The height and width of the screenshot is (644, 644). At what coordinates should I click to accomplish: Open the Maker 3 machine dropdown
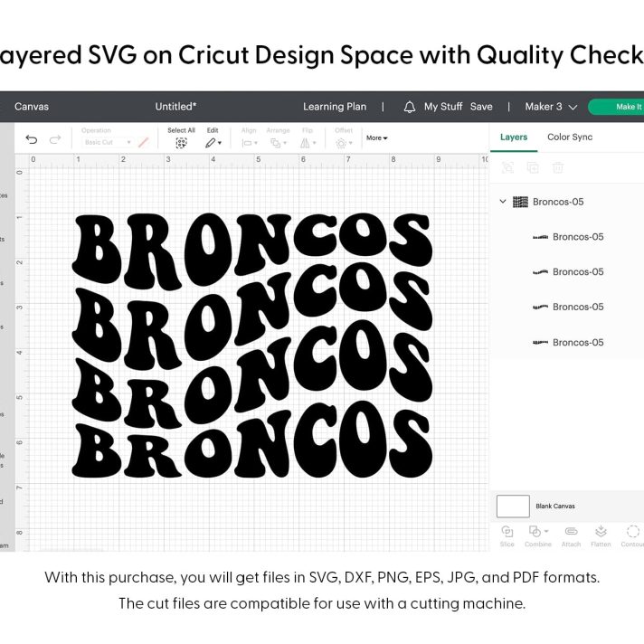click(551, 107)
